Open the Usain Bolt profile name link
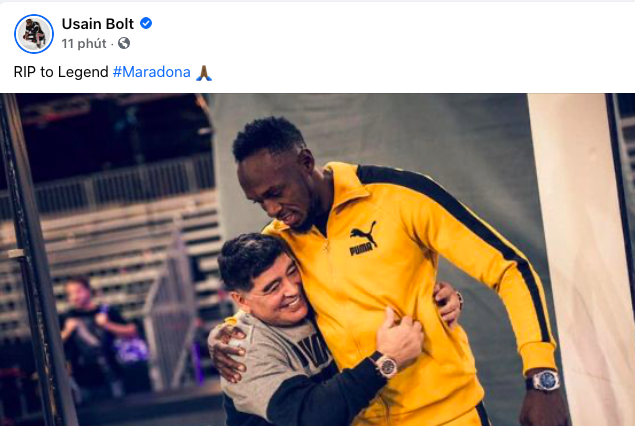The height and width of the screenshot is (426, 635). 98,24
